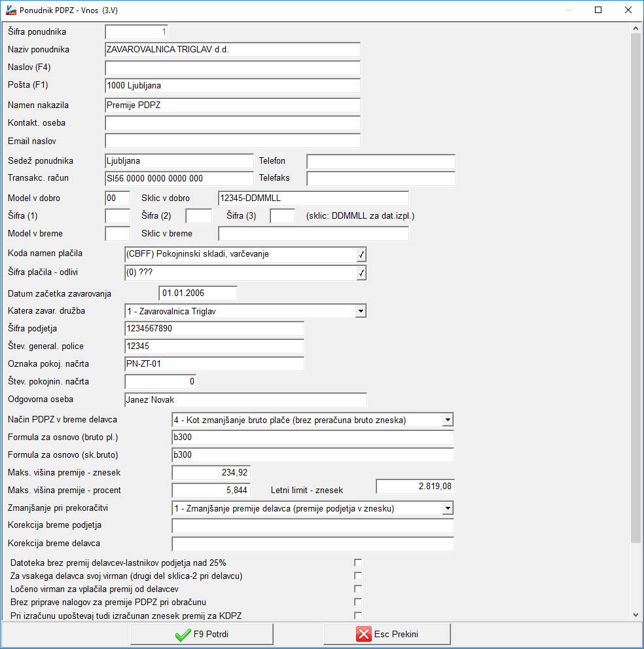This screenshot has height=649, width=644.
Task: Edit Datum začetka zavarovanja date field
Action: pos(198,293)
